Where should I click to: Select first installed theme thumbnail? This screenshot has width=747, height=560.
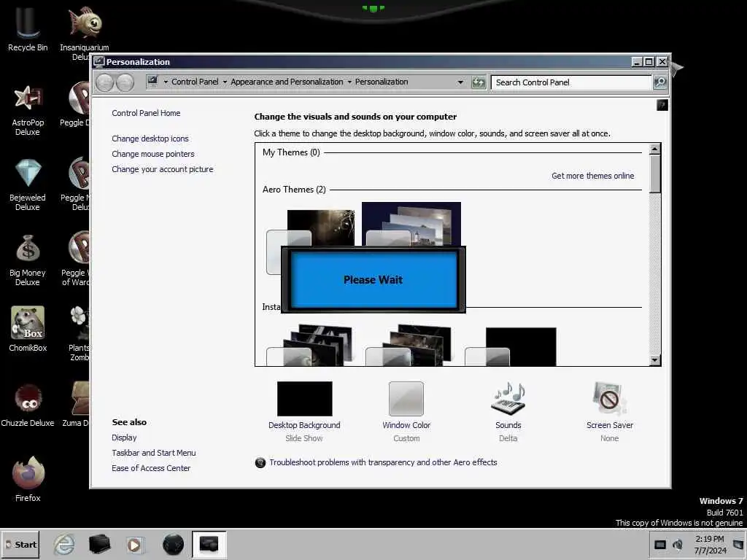pyautogui.click(x=309, y=345)
